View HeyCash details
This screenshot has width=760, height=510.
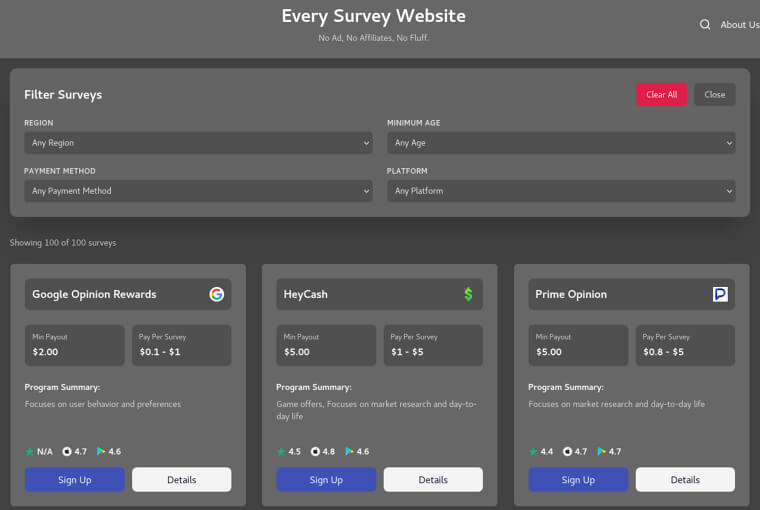point(433,479)
